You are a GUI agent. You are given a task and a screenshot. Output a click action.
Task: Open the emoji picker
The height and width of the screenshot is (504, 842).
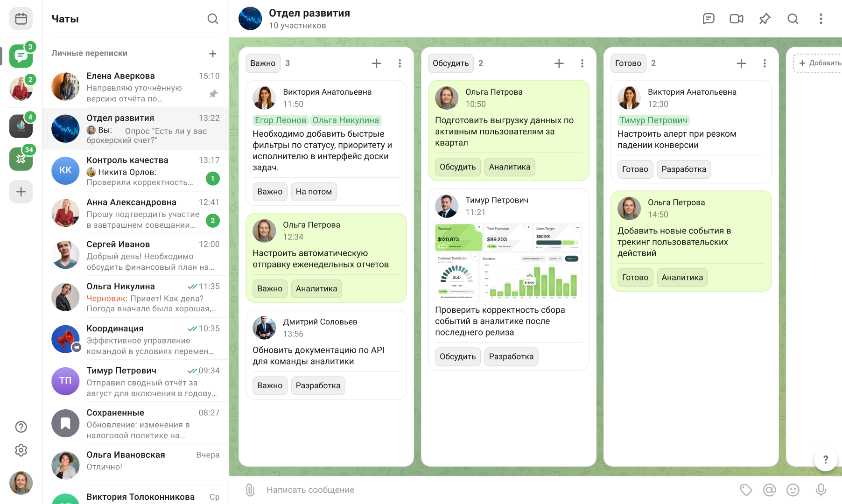coord(793,490)
